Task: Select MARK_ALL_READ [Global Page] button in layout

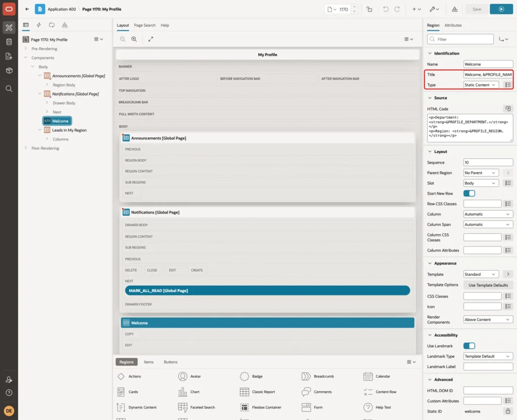Action: coord(268,290)
